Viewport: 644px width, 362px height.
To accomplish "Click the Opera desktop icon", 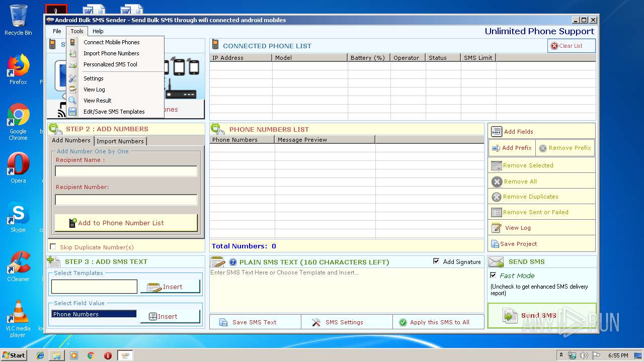I will 18,168.
